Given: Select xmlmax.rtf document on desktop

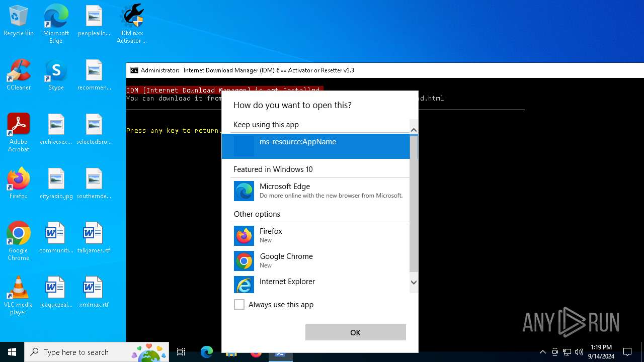Looking at the screenshot, I should click(x=94, y=293).
